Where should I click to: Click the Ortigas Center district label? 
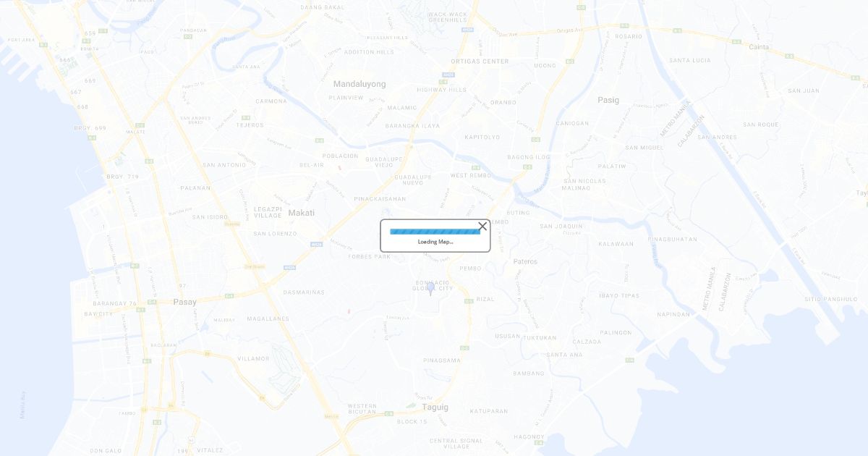tap(480, 62)
